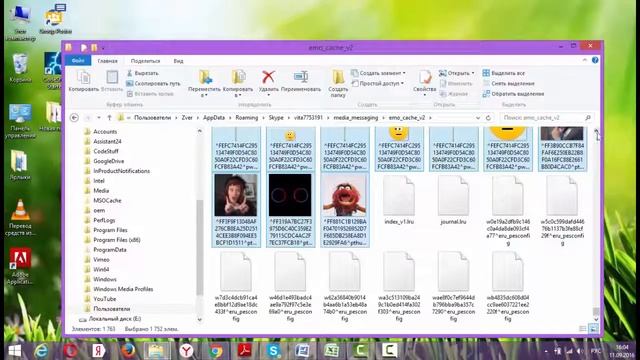
Task: Open Excel from the taskbar
Action: point(331,351)
